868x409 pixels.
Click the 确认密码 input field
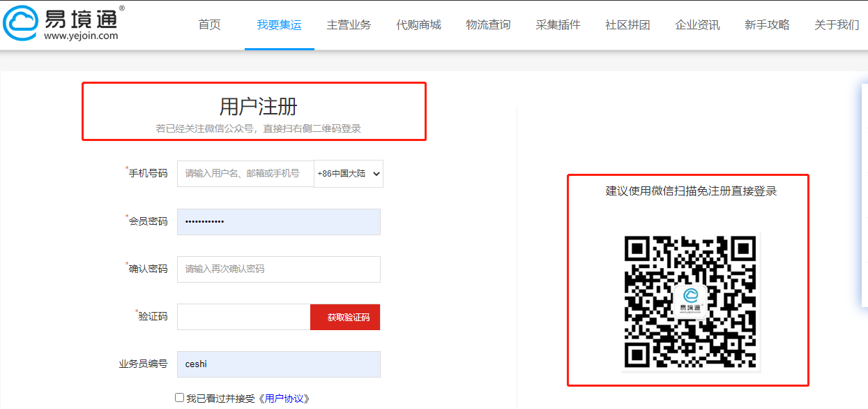pyautogui.click(x=279, y=269)
